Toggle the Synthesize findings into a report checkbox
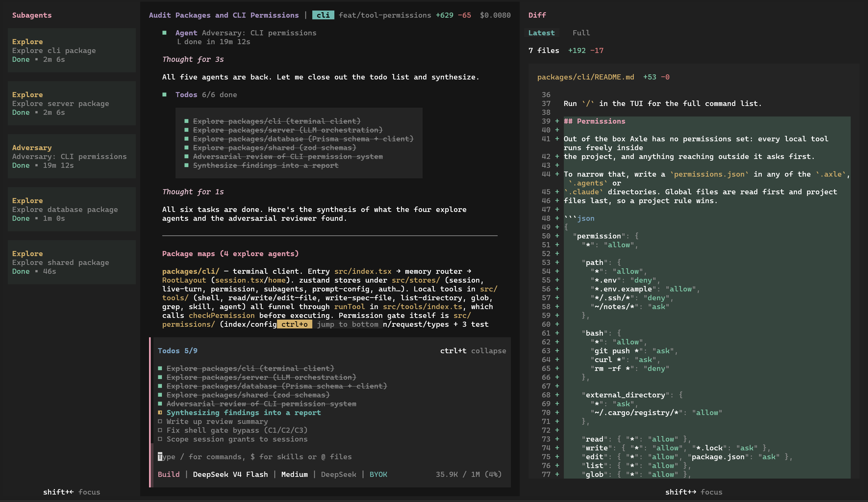Screen dimensions: 868x502 pyautogui.click(x=186, y=165)
